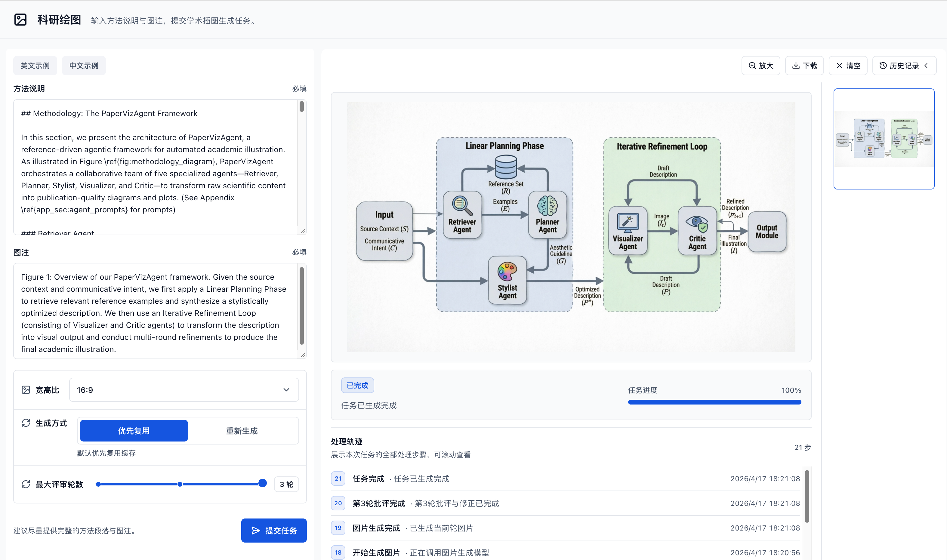Click the magnifier icon on 放大 button
Image resolution: width=947 pixels, height=560 pixels.
point(752,66)
